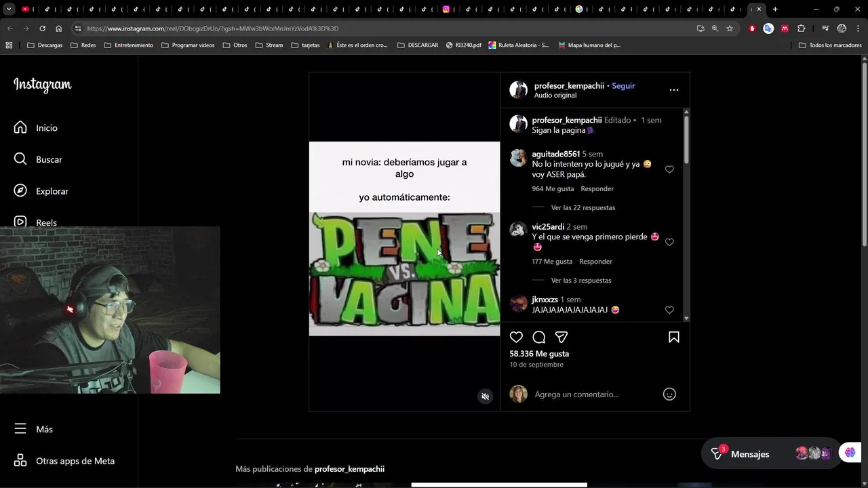This screenshot has width=868, height=488.
Task: Expand Ver las 22 respuestas
Action: pyautogui.click(x=583, y=207)
